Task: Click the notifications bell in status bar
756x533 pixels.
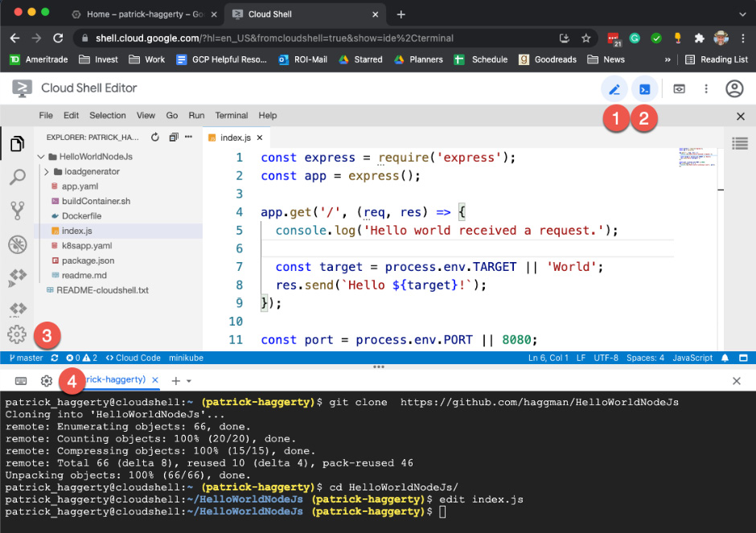Action: 722,358
